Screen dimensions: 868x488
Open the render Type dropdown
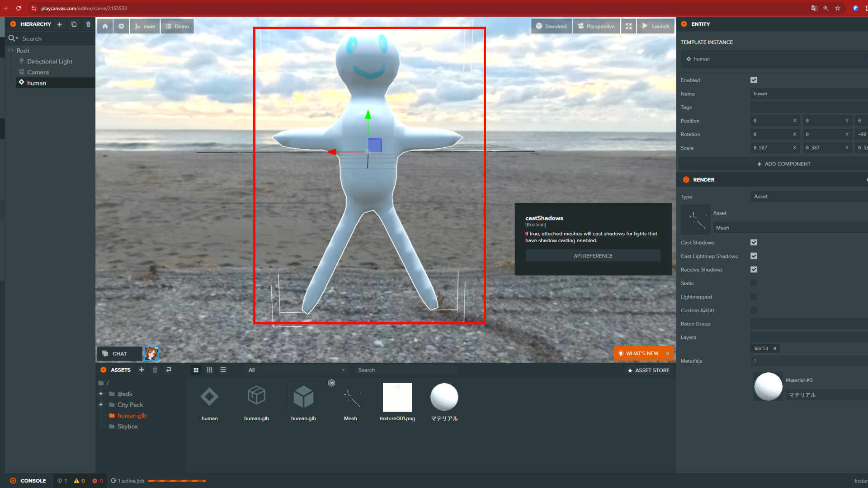point(809,197)
